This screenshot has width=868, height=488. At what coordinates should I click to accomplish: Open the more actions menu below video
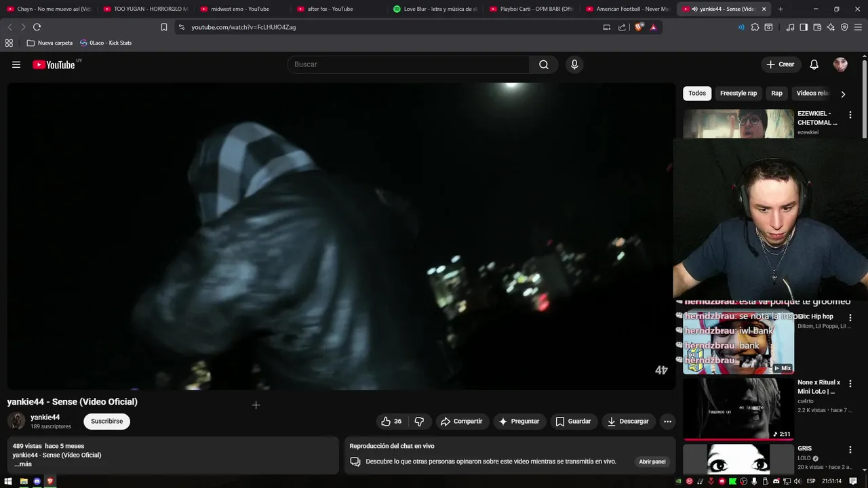pyautogui.click(x=667, y=422)
